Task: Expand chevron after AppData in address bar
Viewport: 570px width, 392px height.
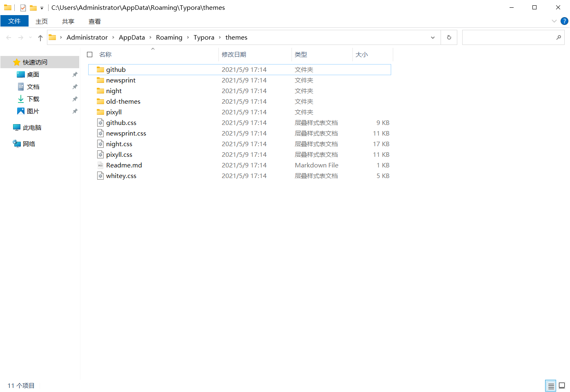Action: coord(150,38)
